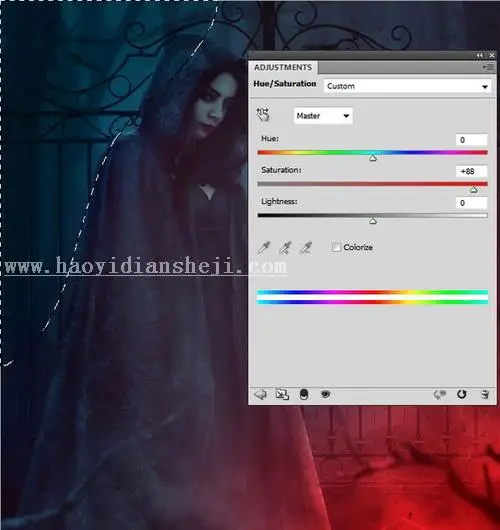This screenshot has width=500, height=530.
Task: Open the Master channel dropdown
Action: click(323, 116)
